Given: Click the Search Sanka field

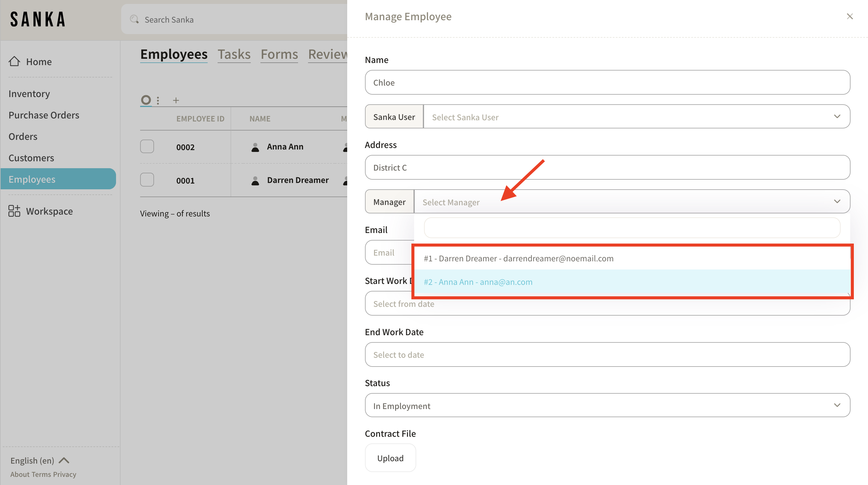Looking at the screenshot, I should pyautogui.click(x=234, y=19).
